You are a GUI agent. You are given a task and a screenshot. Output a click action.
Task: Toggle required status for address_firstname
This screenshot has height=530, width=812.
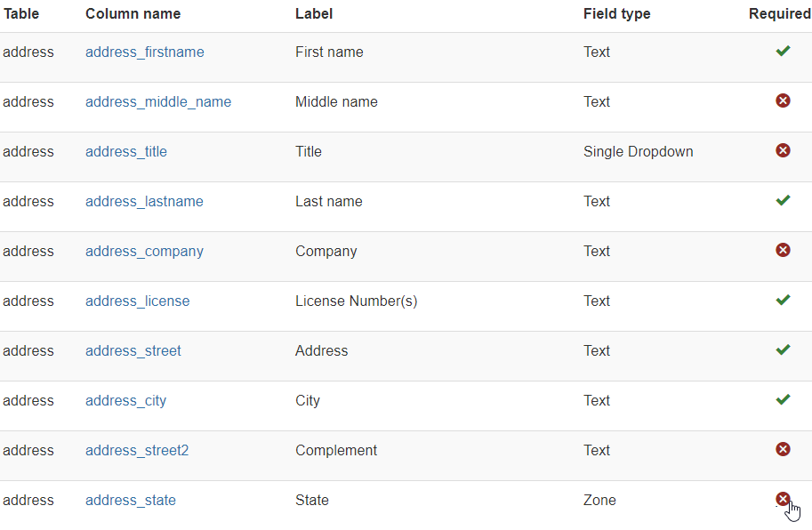tap(783, 52)
